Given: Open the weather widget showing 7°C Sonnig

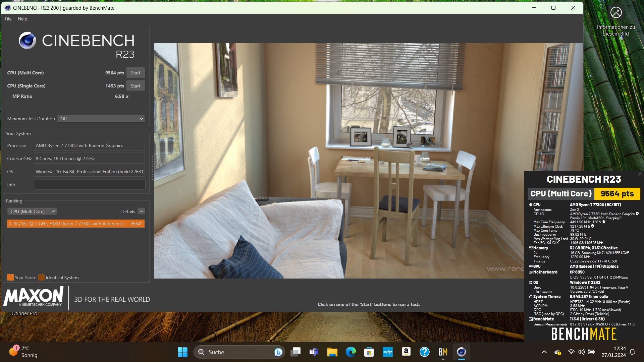Looking at the screenshot, I should click(x=23, y=352).
